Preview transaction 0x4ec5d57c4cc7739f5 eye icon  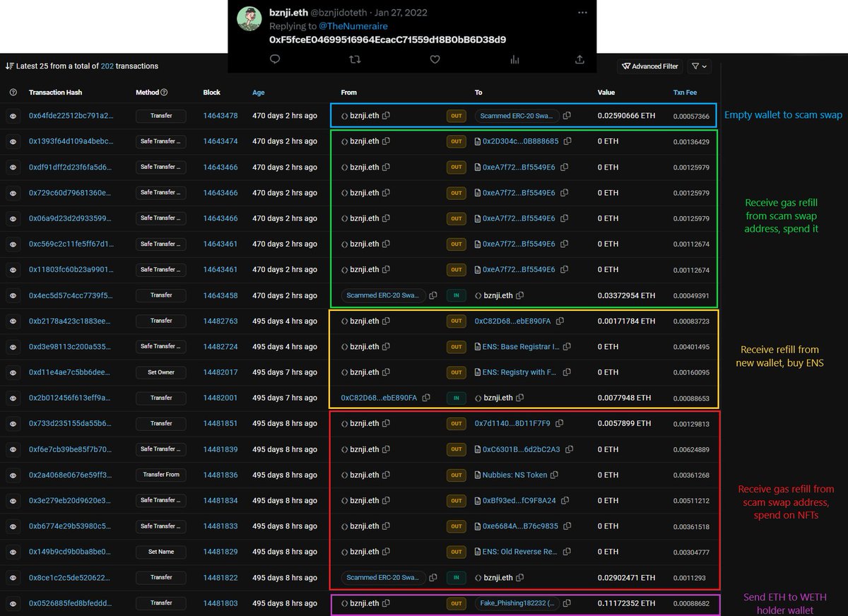tap(13, 295)
